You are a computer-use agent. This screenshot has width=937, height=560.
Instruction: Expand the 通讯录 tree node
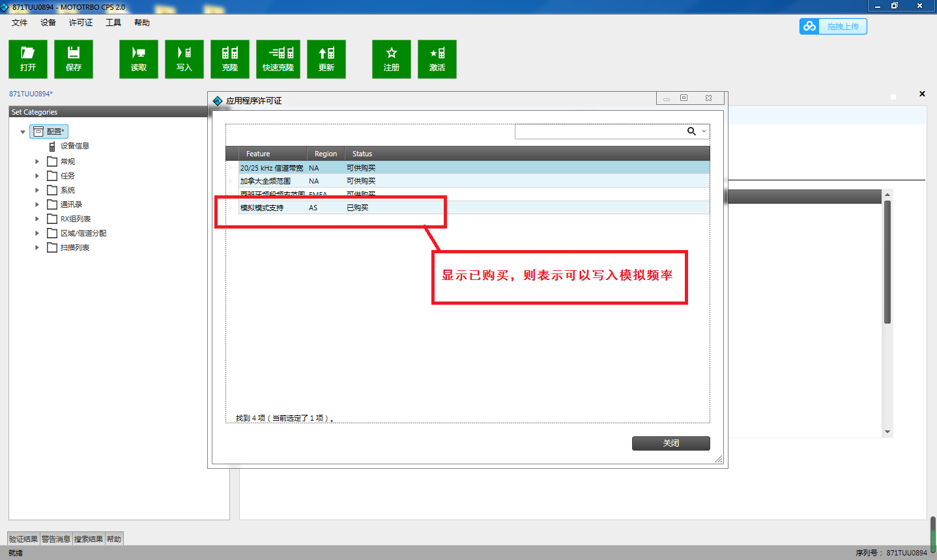(x=37, y=204)
